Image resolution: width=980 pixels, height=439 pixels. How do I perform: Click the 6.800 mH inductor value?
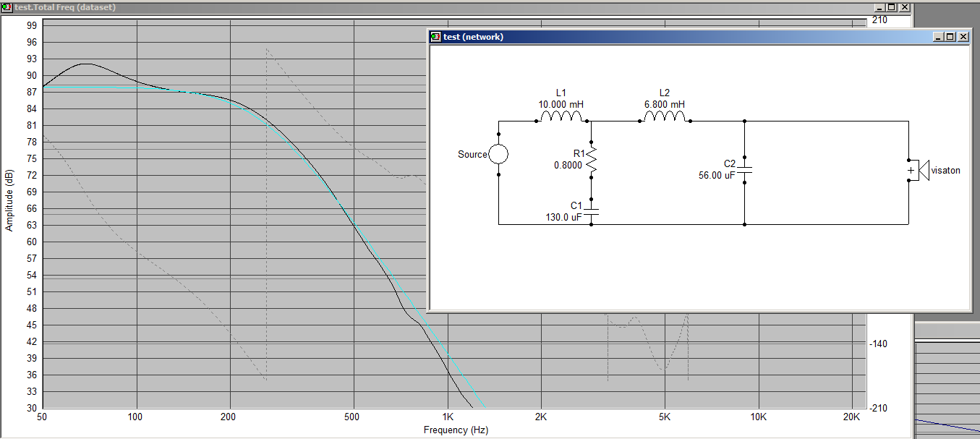(665, 104)
